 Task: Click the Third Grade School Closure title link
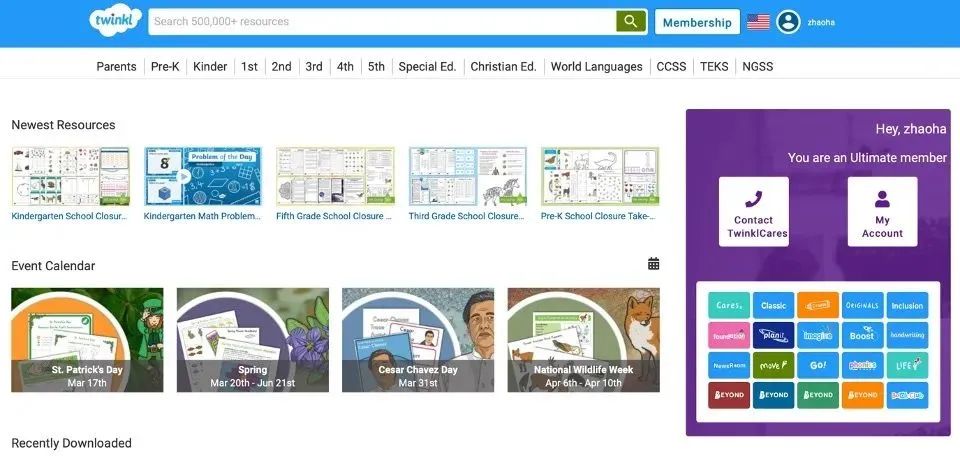(x=467, y=216)
